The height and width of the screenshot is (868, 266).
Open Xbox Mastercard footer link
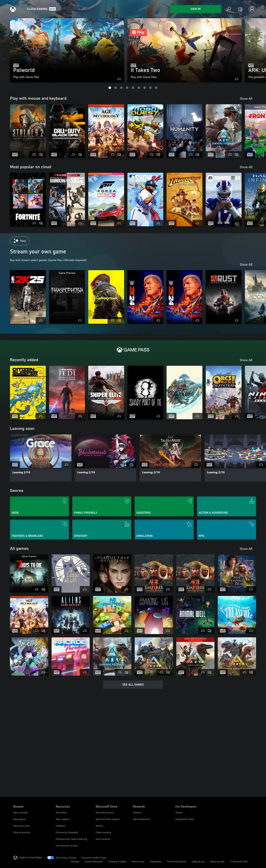pos(141,819)
